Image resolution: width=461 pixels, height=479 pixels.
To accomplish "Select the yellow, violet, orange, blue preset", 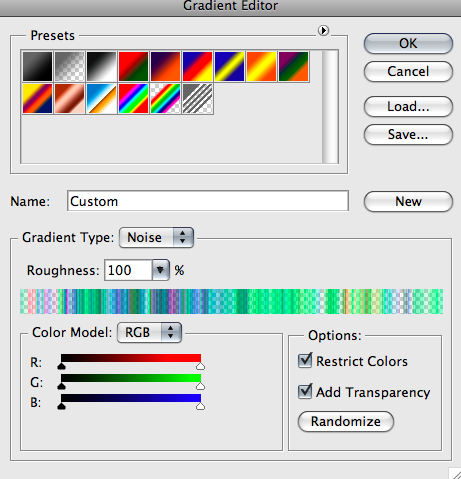I will point(37,98).
